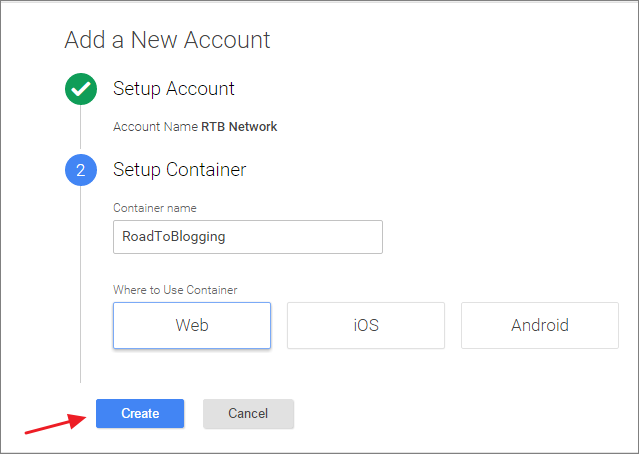639x454 pixels.
Task: Click the Container name field label
Action: 155,208
